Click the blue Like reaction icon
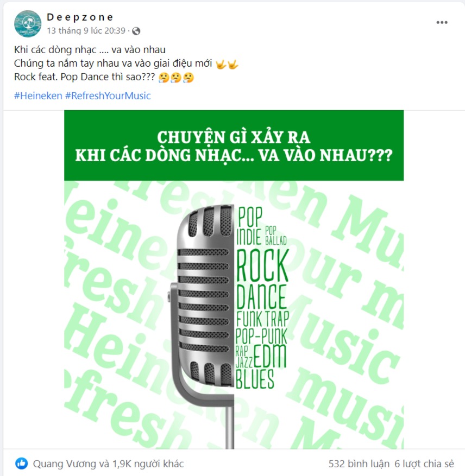The width and height of the screenshot is (465, 476). click(x=22, y=464)
